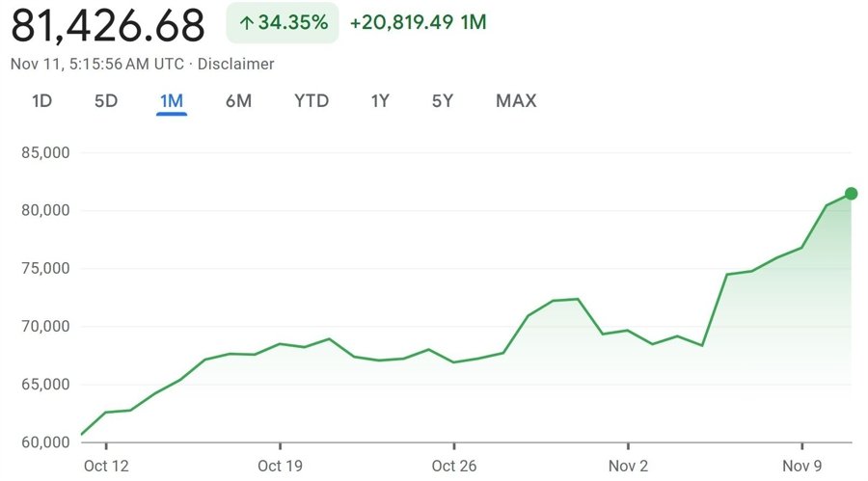This screenshot has width=868, height=481.
Task: Switch to the 5D range tab
Action: click(x=106, y=101)
